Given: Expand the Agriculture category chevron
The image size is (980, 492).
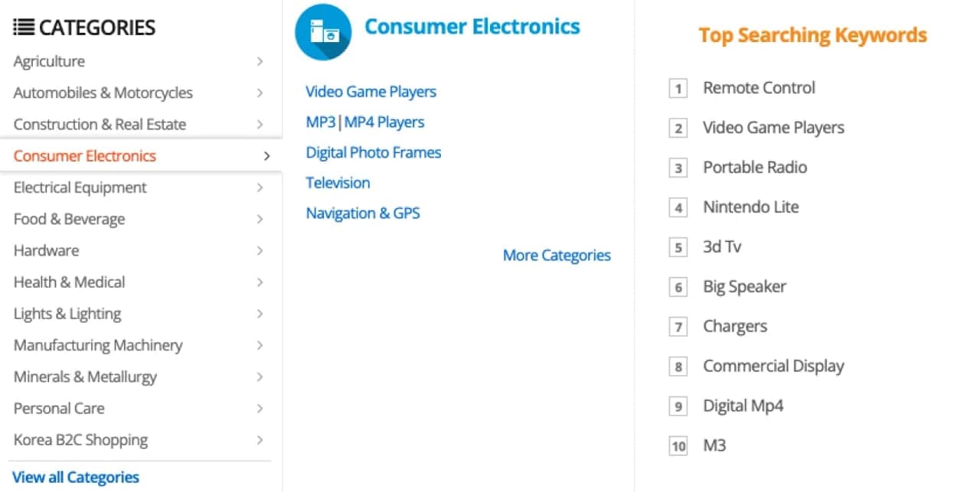Looking at the screenshot, I should pyautogui.click(x=260, y=61).
